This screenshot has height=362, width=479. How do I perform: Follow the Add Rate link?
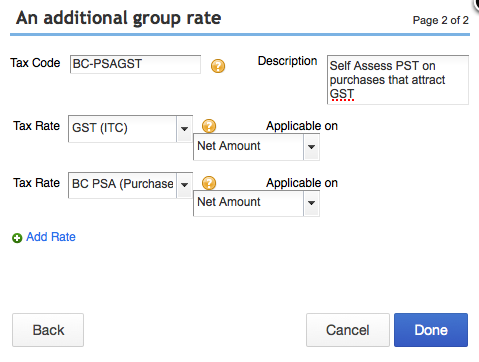coord(51,237)
